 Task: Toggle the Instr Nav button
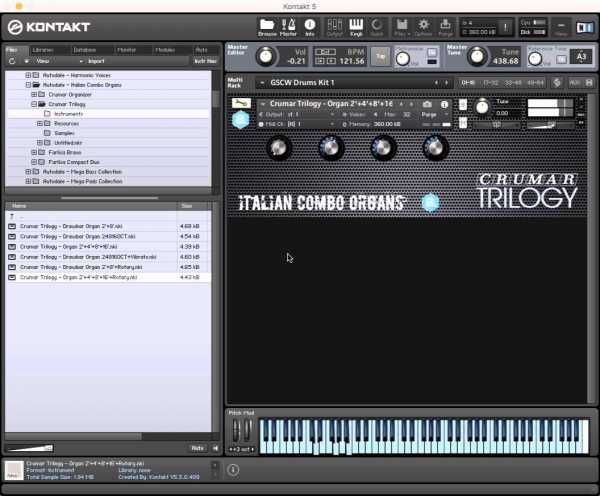[x=205, y=61]
